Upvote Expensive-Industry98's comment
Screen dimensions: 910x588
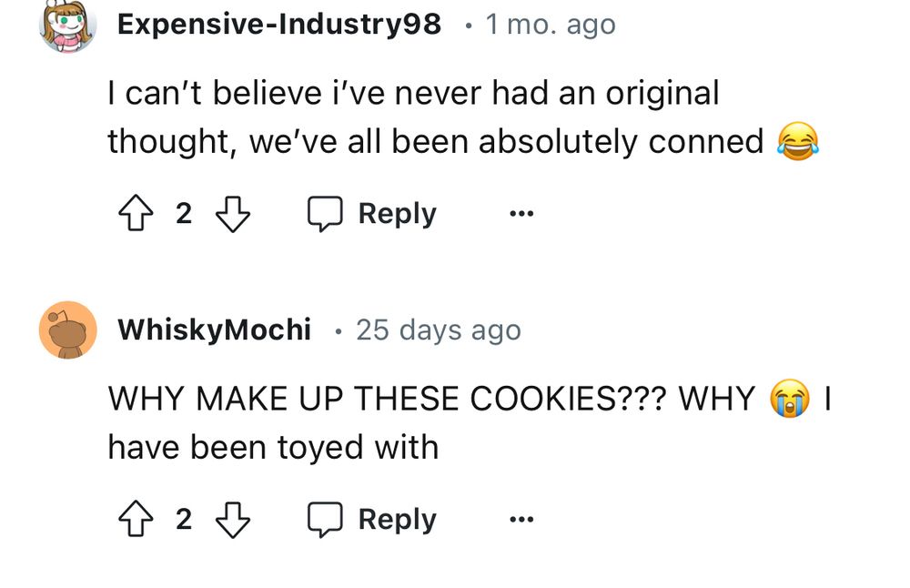[x=136, y=214]
